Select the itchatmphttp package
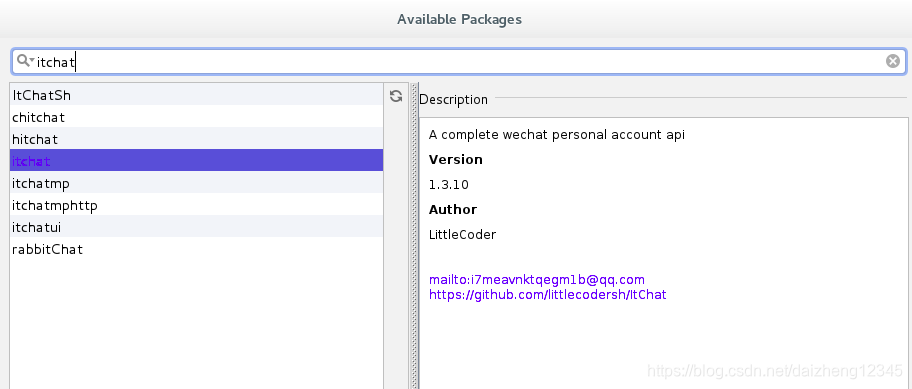 coord(197,205)
